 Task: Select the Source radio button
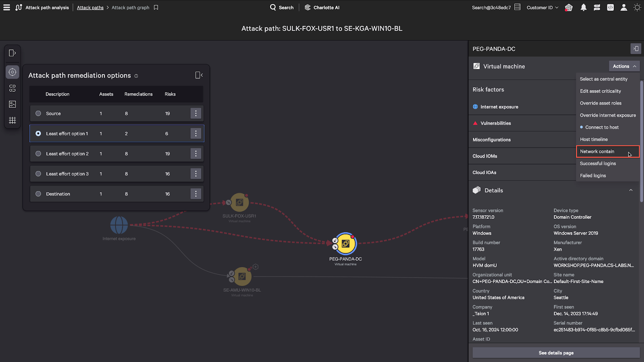pos(38,113)
